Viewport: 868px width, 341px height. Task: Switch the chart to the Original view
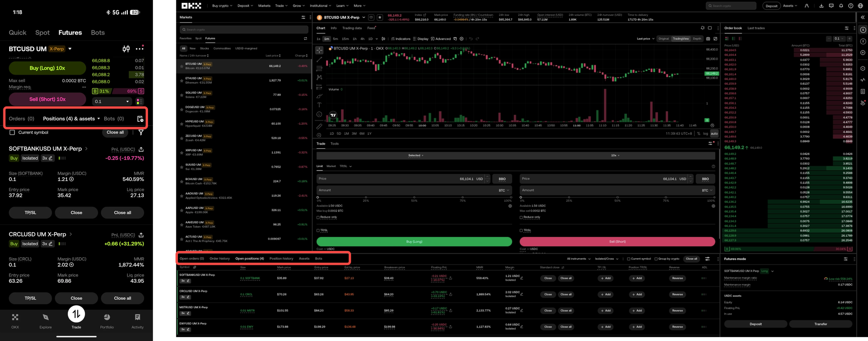tap(664, 39)
